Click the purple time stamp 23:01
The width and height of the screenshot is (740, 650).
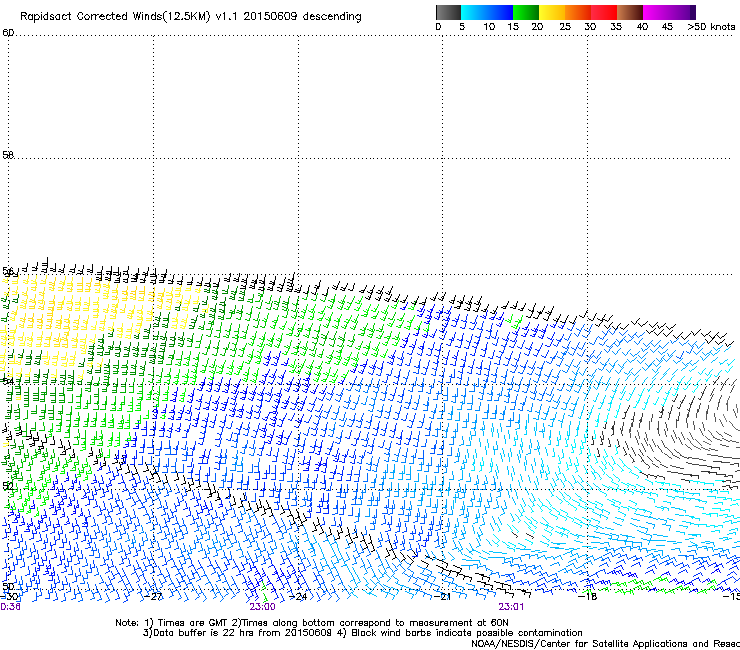(x=511, y=607)
